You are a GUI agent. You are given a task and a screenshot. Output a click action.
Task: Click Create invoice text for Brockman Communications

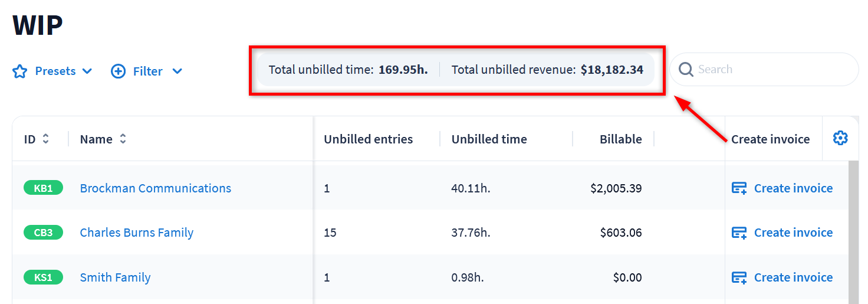(793, 188)
